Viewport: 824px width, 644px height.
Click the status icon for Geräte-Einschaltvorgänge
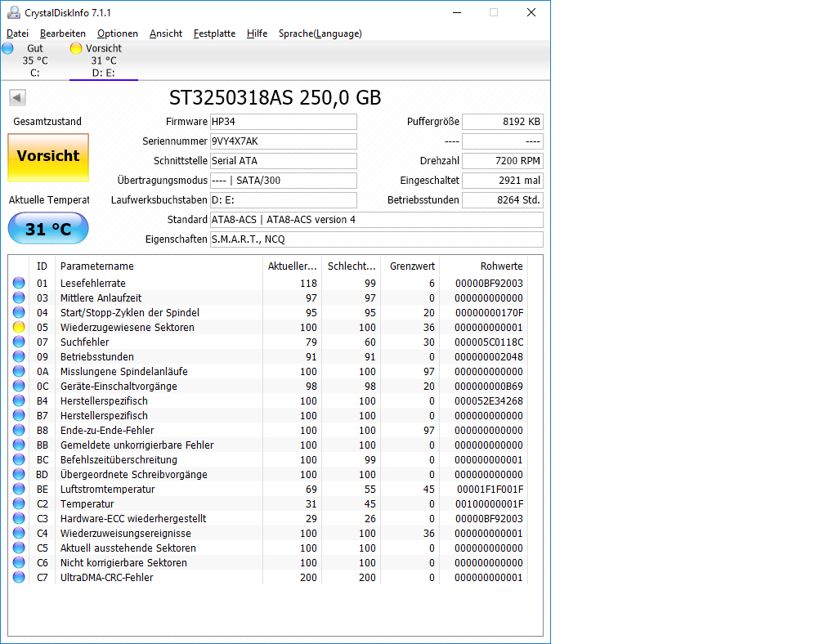coord(19,386)
